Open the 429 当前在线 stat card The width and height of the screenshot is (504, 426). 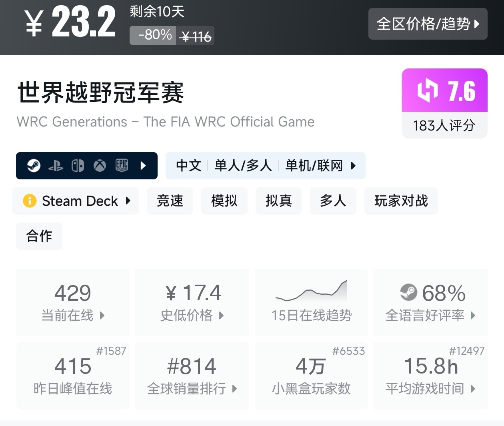coord(73,302)
